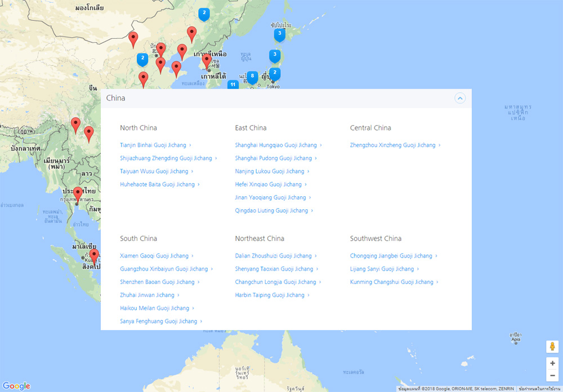The height and width of the screenshot is (392, 563).
Task: Click Sanya Fenghuang Guoji Jichang link
Action: [x=159, y=322]
